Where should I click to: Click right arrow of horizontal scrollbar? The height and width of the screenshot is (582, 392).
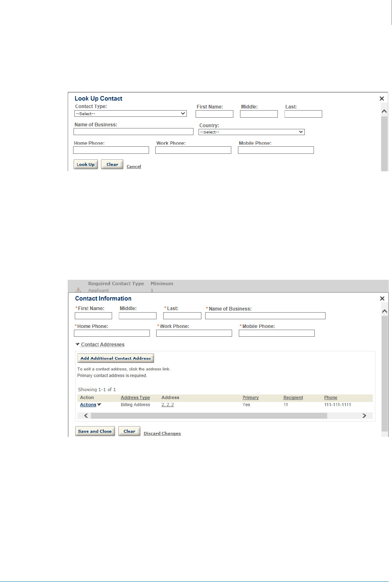click(x=364, y=416)
